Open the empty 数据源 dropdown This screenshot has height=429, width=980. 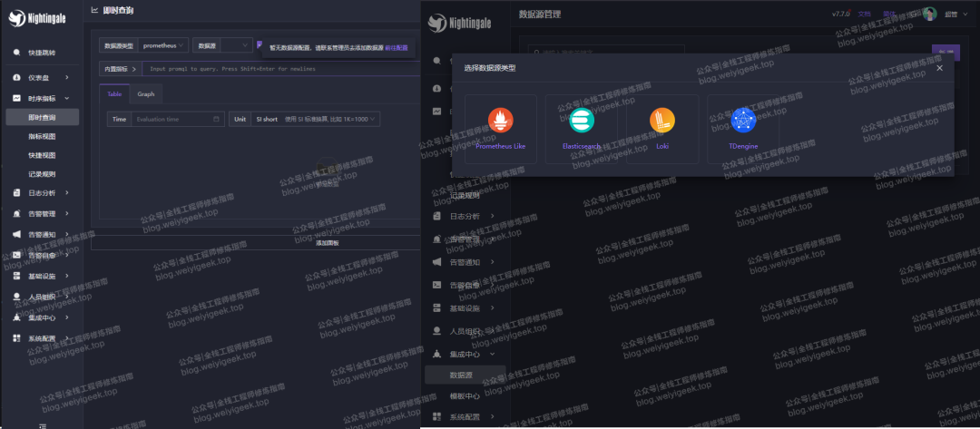pos(236,45)
